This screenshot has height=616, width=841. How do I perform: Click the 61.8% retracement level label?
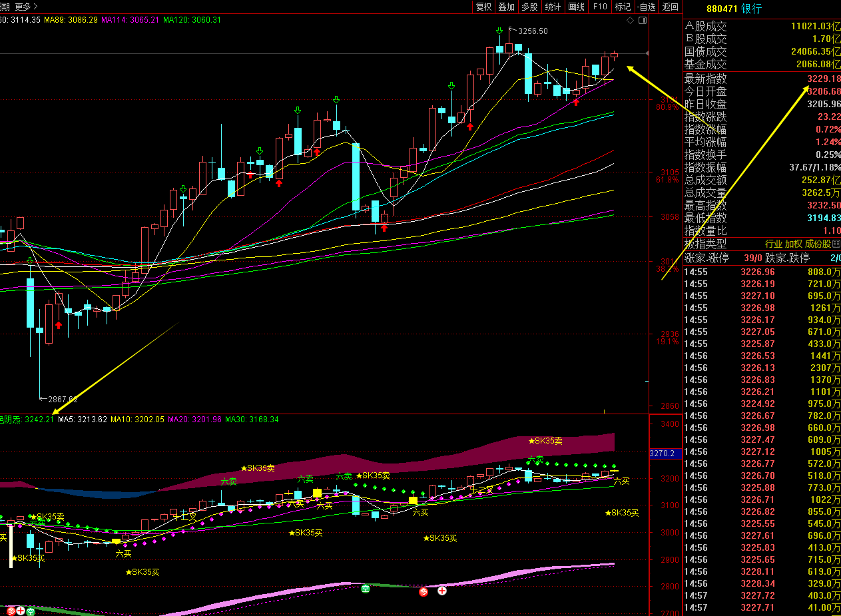667,180
